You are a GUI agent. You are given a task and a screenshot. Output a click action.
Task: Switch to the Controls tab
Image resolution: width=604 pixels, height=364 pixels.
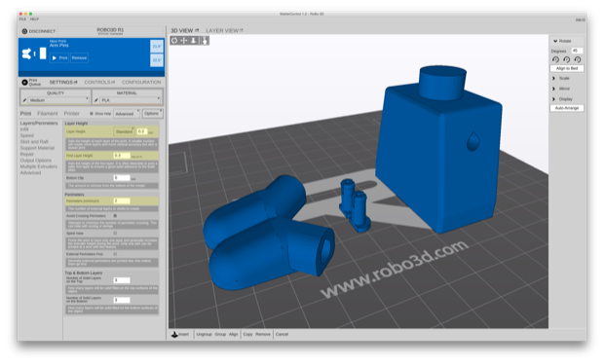(x=97, y=82)
